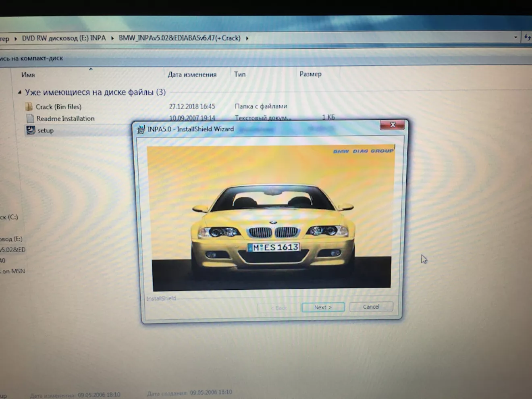Select DVD drive (E:) in sidebar
This screenshot has height=399, width=532.
click(x=11, y=239)
